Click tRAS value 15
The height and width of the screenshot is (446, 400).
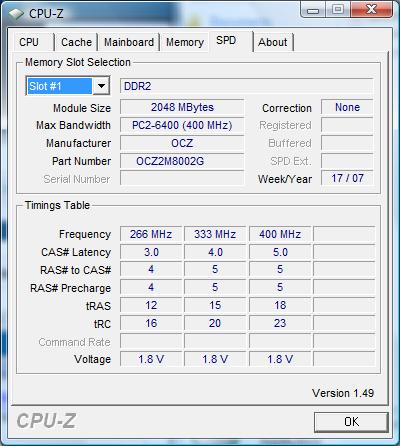pos(215,305)
